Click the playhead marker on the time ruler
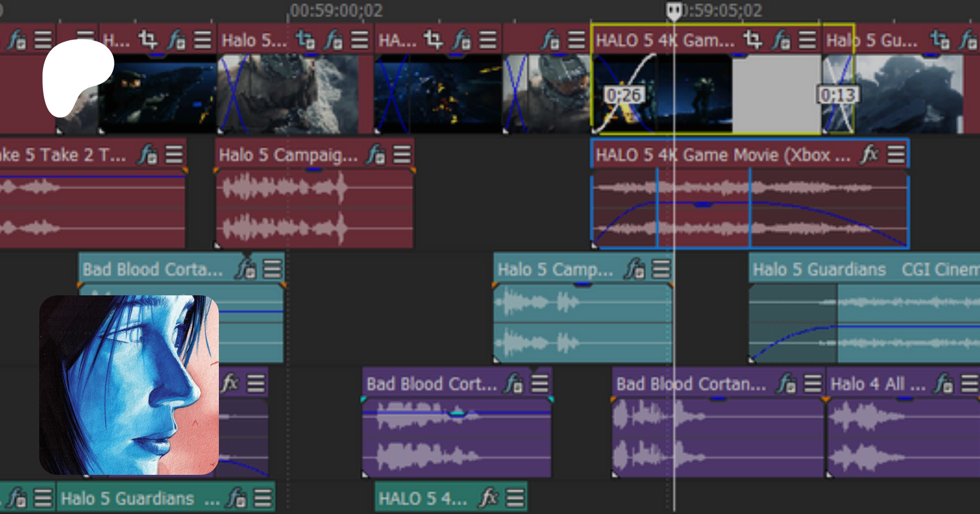Viewport: 980px width, 514px height. (x=674, y=10)
